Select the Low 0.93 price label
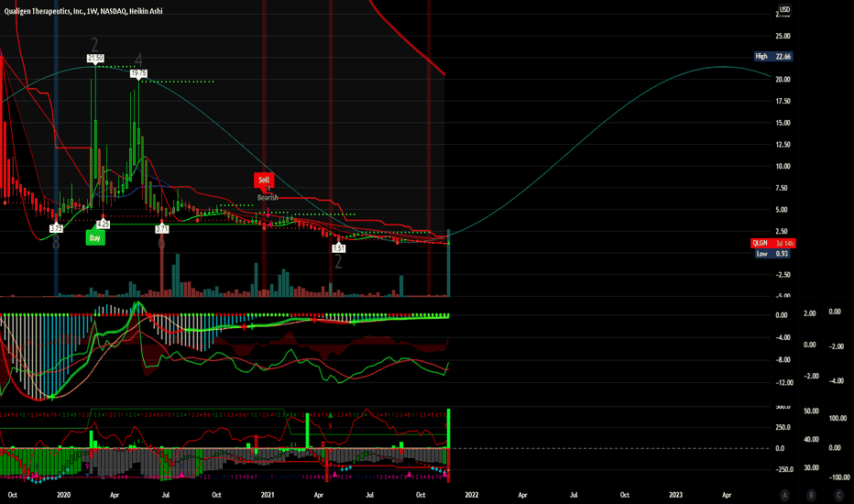Viewport: 854px width, 504px height. (772, 253)
